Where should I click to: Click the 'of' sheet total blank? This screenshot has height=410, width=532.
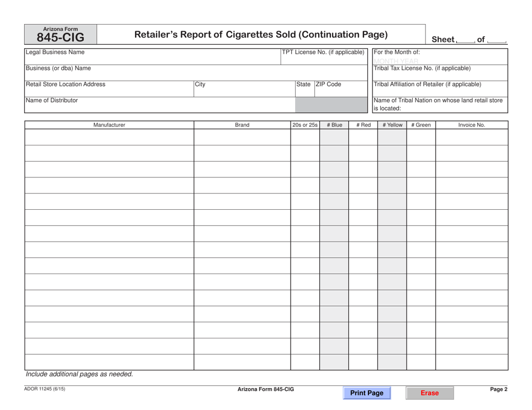click(x=497, y=39)
